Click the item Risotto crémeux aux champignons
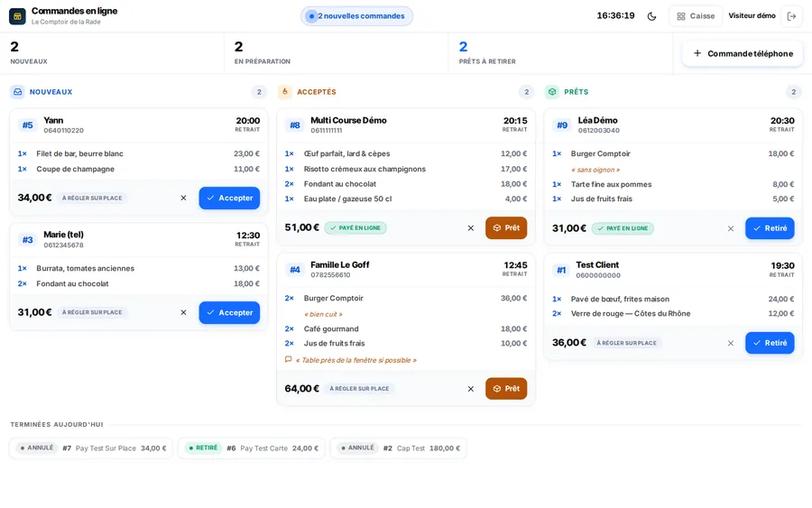This screenshot has width=812, height=508. pyautogui.click(x=364, y=169)
